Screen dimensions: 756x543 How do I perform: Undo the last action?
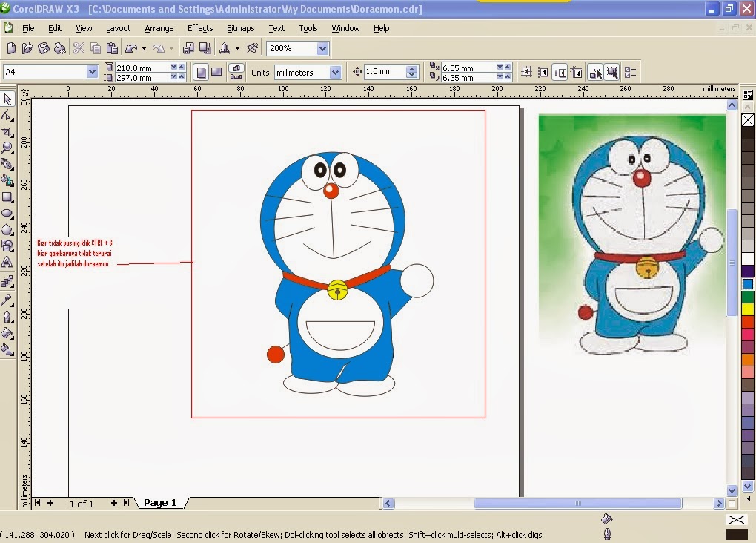pyautogui.click(x=131, y=47)
